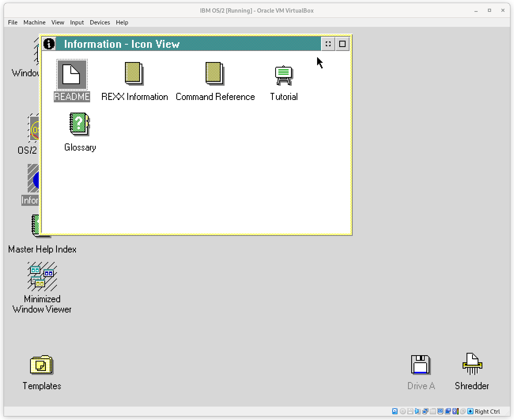Open the Command Reference book icon
Viewport: 514px width, 420px height.
click(215, 73)
